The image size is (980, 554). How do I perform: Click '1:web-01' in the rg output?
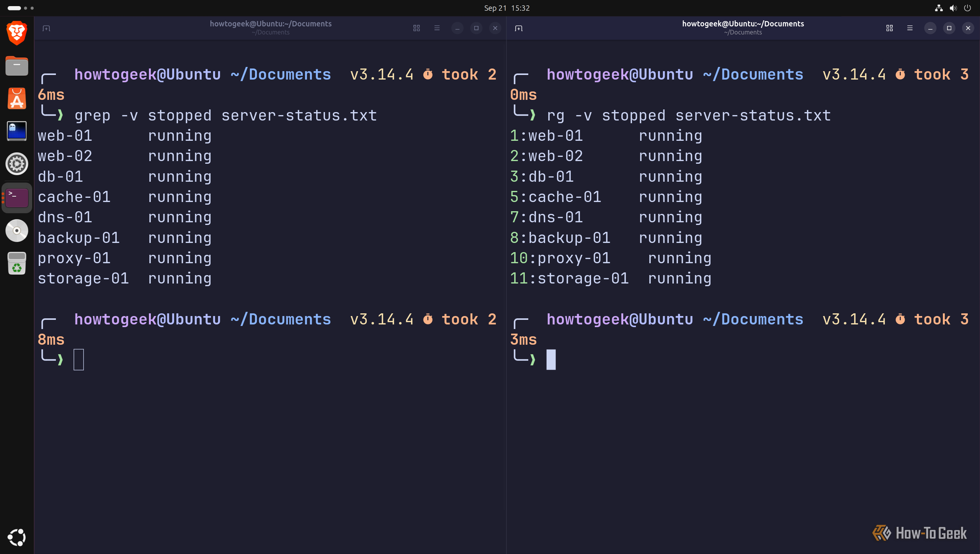546,136
